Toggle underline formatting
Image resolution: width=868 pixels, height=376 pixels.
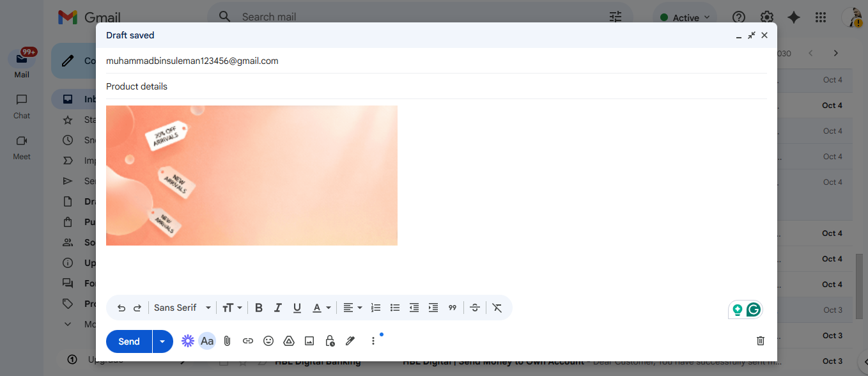click(x=297, y=308)
